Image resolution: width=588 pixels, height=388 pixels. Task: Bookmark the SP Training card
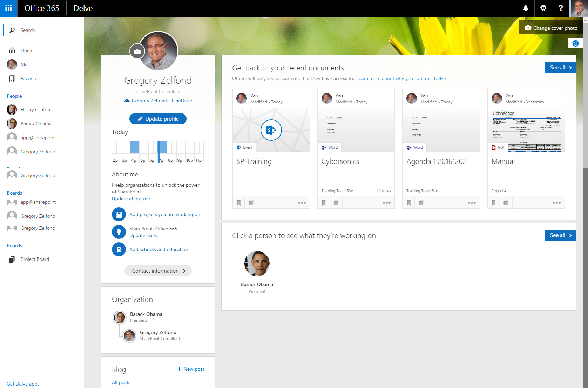coord(239,203)
